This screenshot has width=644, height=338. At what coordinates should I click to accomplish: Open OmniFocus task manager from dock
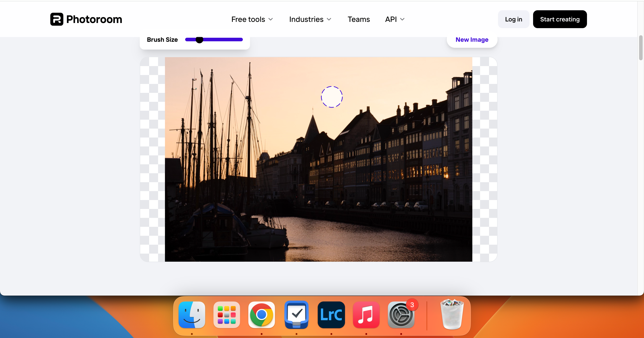coord(297,315)
